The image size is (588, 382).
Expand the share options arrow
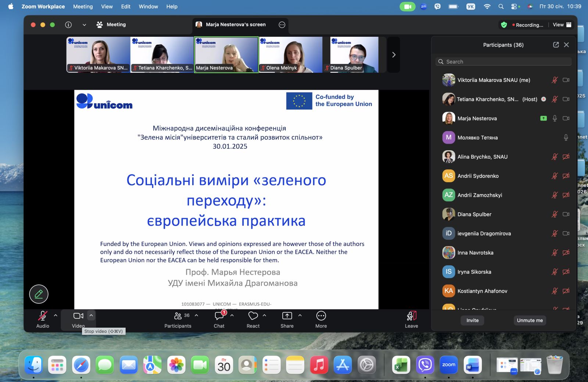[300, 316]
